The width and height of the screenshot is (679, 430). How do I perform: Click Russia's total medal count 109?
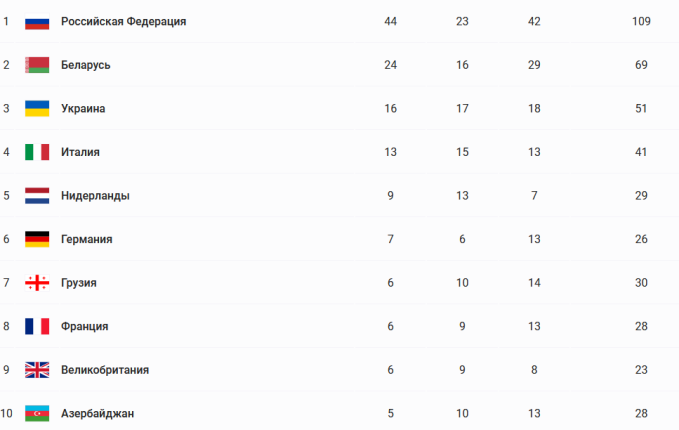tap(641, 21)
